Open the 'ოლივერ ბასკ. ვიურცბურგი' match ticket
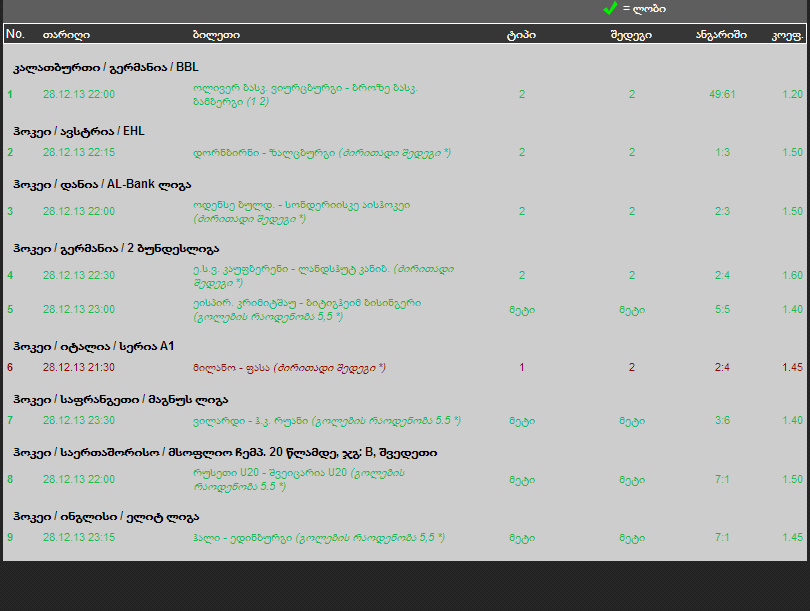Screen dimensions: 810x611 [305, 95]
